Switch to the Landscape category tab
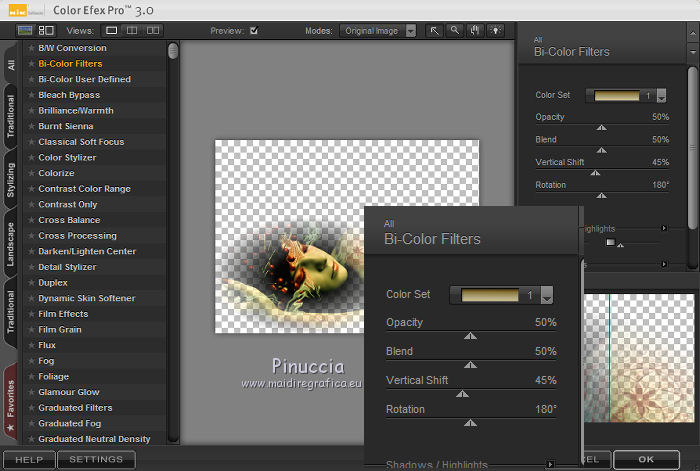 coord(11,244)
